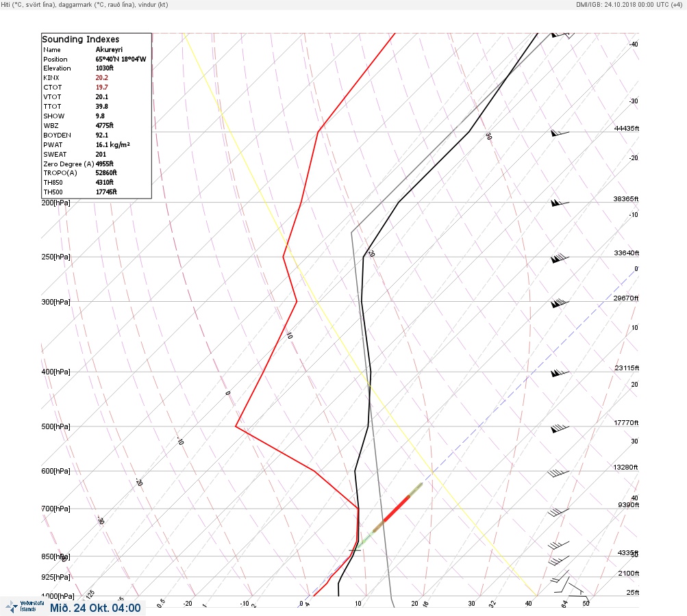This screenshot has width=687, height=616.
Task: Click the wind barb at 850hPa level
Action: [x=559, y=560]
